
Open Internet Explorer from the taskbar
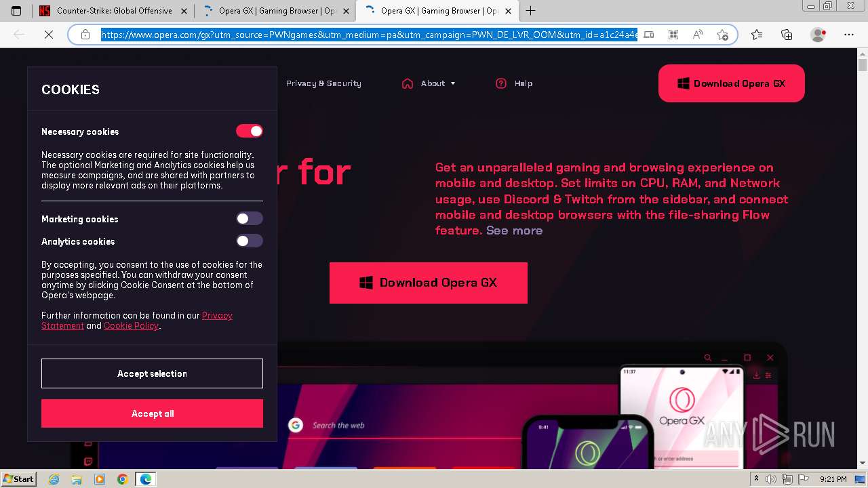[54, 479]
